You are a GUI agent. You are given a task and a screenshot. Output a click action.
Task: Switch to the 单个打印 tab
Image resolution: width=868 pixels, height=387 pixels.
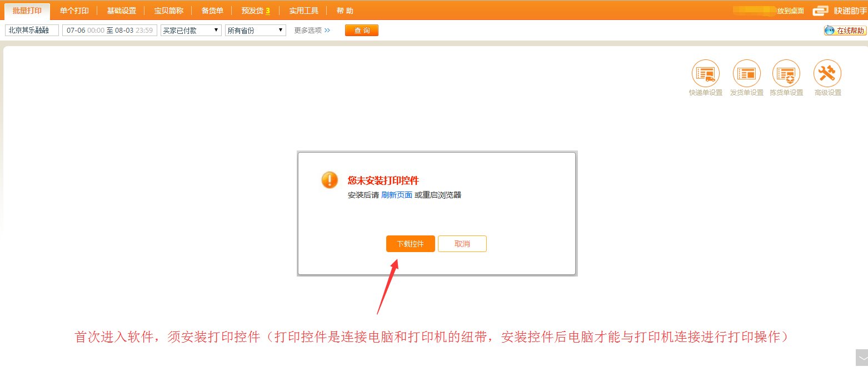point(74,11)
